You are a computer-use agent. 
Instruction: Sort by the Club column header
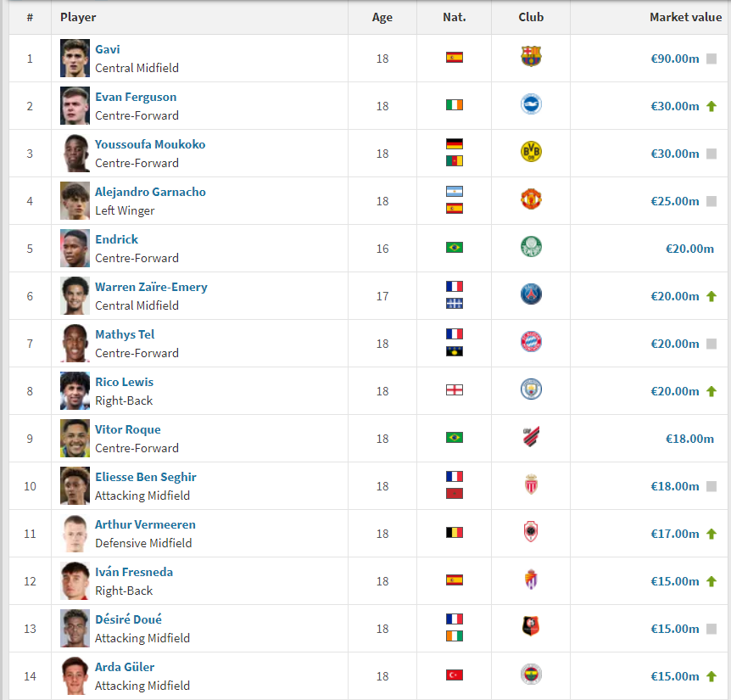point(531,17)
